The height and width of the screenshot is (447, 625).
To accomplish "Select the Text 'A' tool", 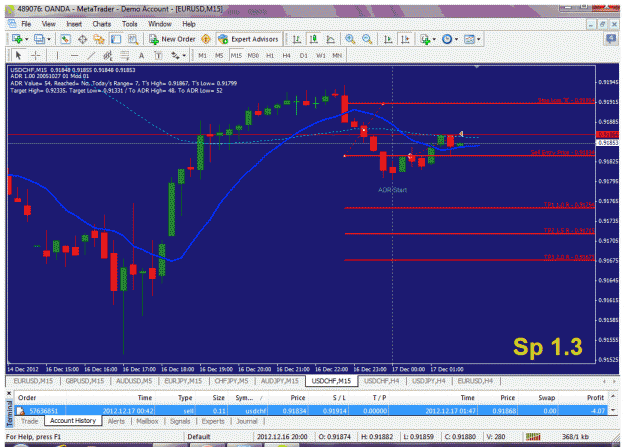I will pos(141,55).
